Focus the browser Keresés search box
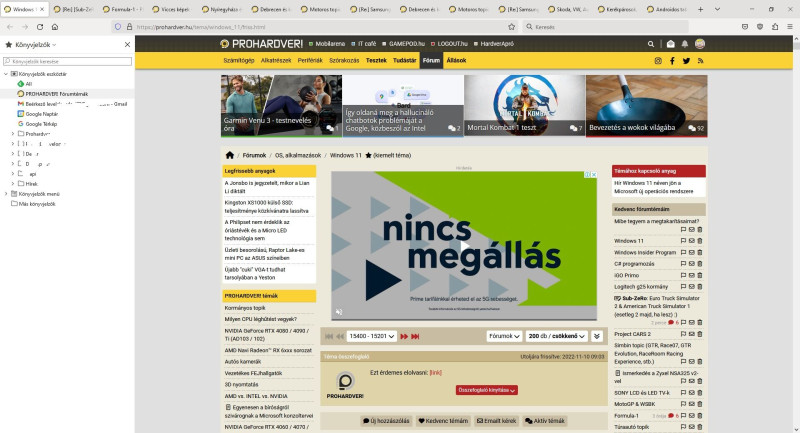 click(606, 27)
